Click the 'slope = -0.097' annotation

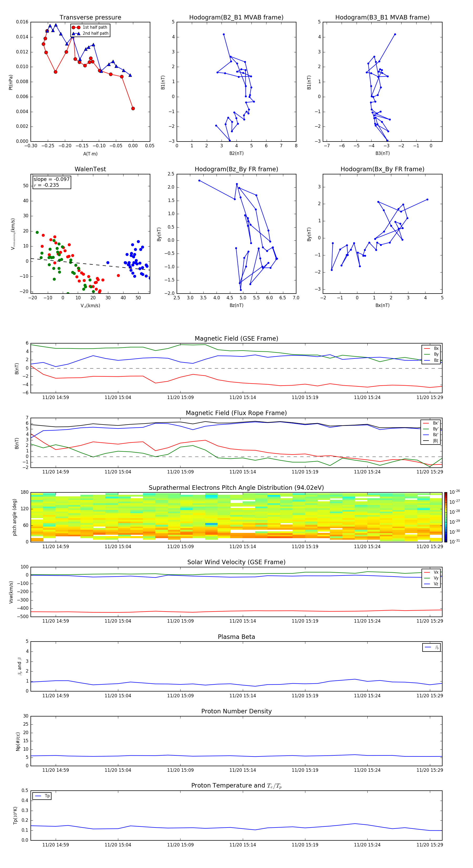pyautogui.click(x=52, y=179)
